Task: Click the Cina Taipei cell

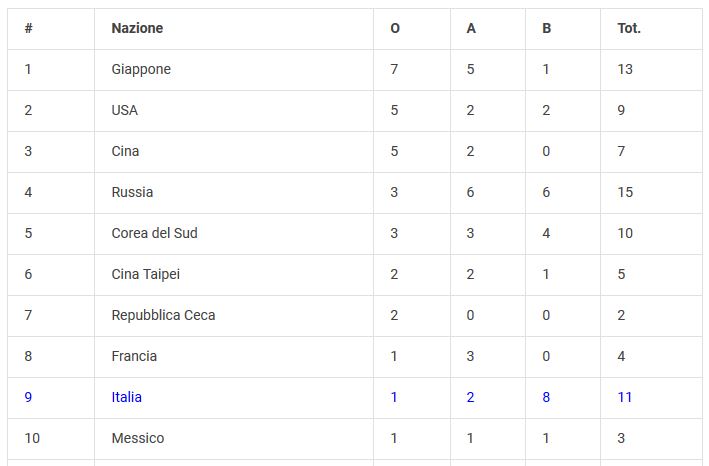Action: point(146,274)
